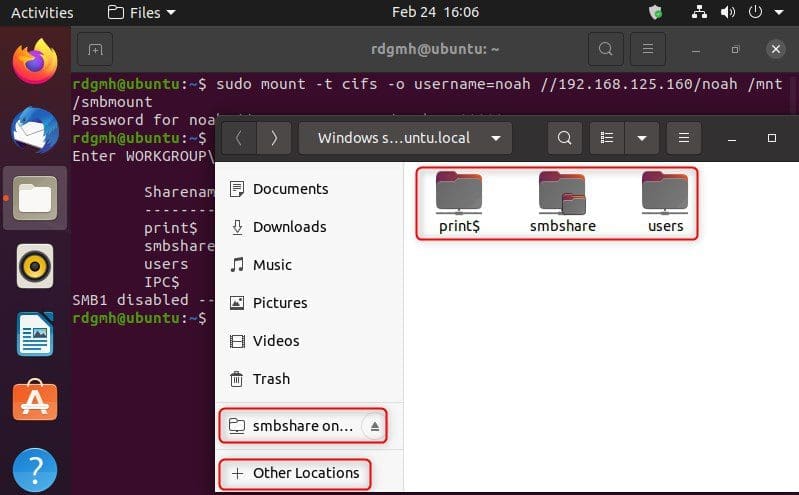Select Downloads in the sidebar
Image resolution: width=799 pixels, height=495 pixels.
289,227
